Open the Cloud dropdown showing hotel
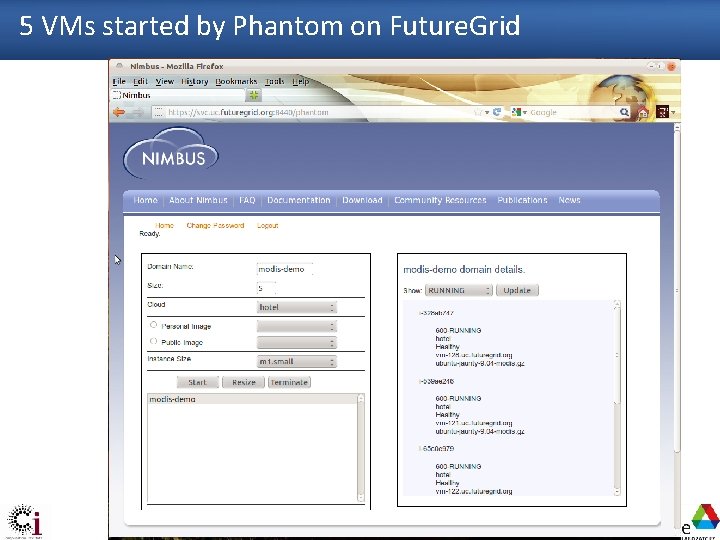The width and height of the screenshot is (720, 540). pyautogui.click(x=297, y=307)
